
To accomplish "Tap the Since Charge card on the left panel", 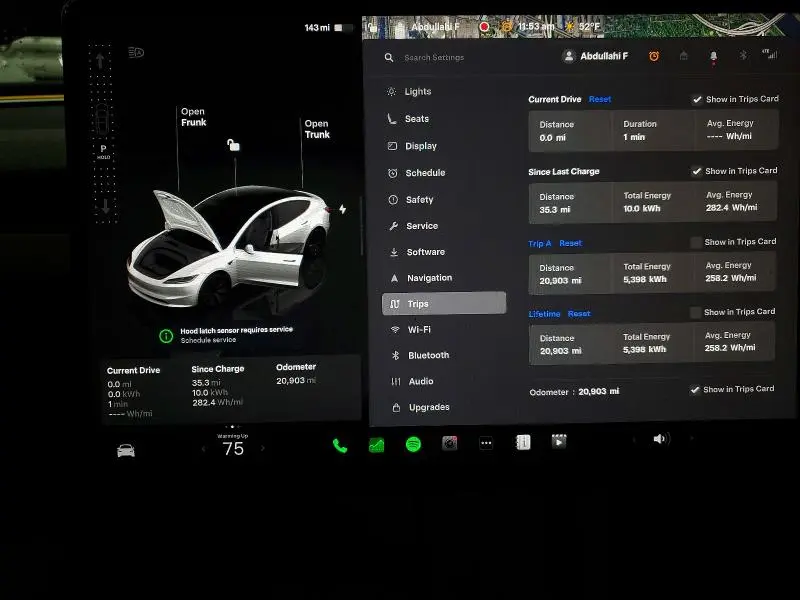I will [x=218, y=386].
